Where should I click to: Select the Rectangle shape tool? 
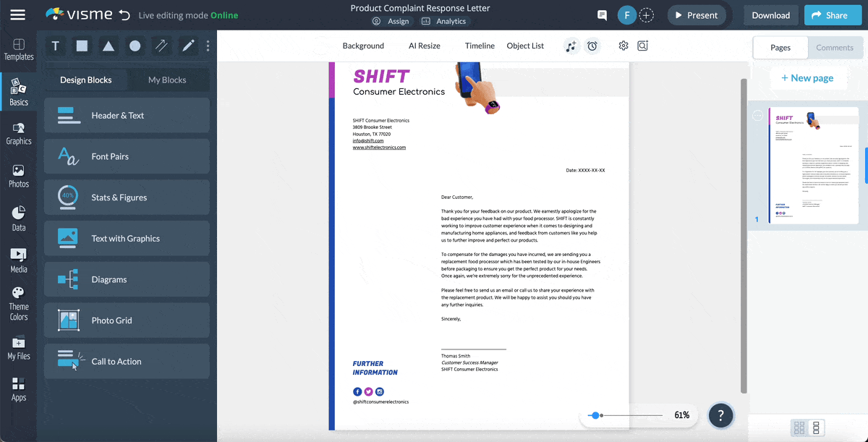pos(81,46)
